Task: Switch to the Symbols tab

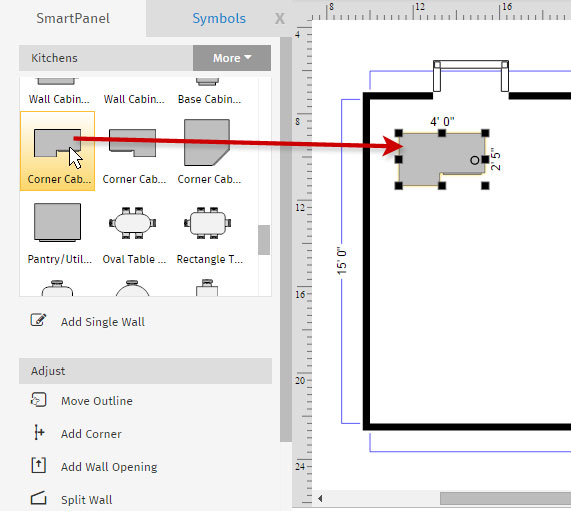Action: 219,18
